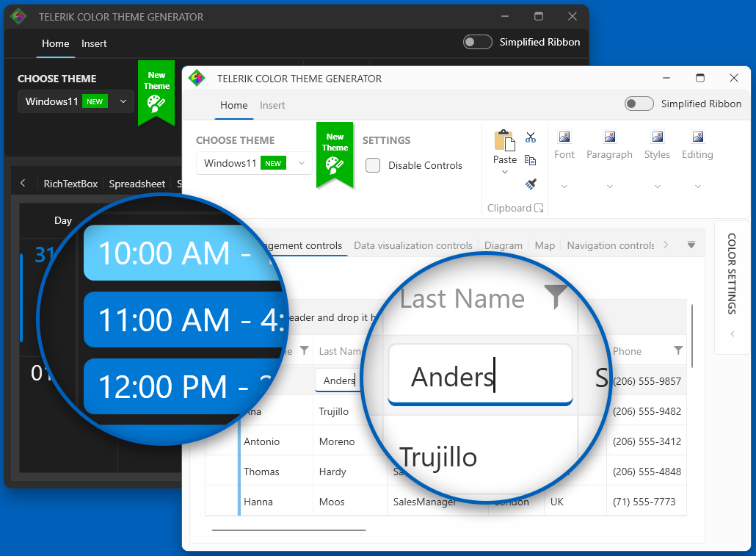
Task: Click the small Anders edit cell in grid
Action: (338, 380)
